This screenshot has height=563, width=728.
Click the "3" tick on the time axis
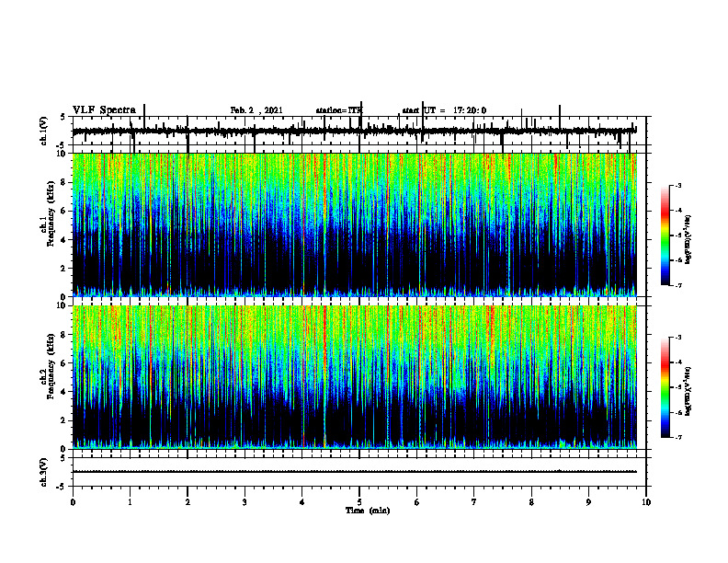click(245, 502)
